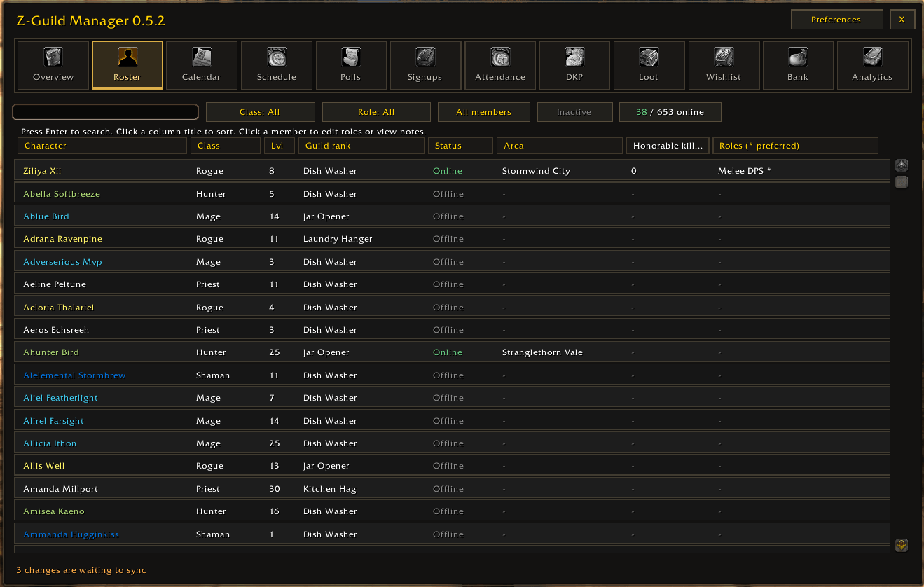The height and width of the screenshot is (587, 924).
Task: Click the pending sync changes status text
Action: (x=81, y=570)
